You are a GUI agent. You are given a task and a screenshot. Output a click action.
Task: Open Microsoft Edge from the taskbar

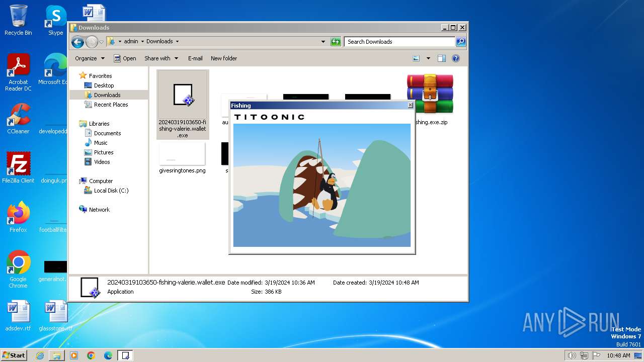(x=108, y=355)
